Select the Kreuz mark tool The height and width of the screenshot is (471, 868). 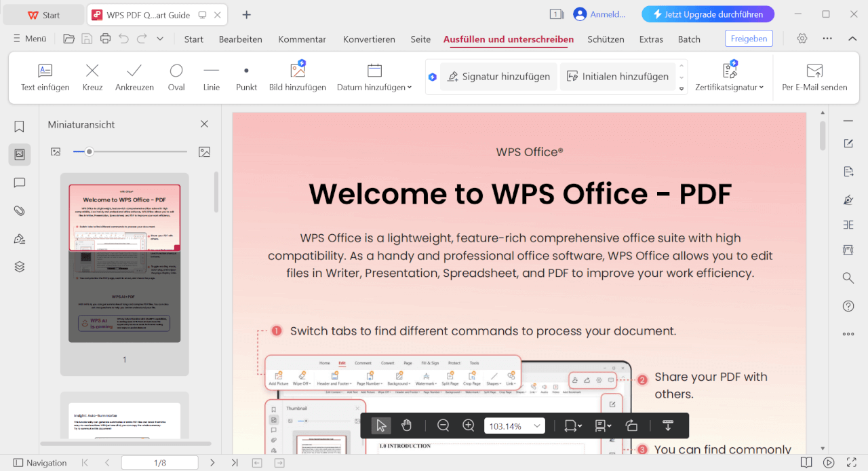92,77
